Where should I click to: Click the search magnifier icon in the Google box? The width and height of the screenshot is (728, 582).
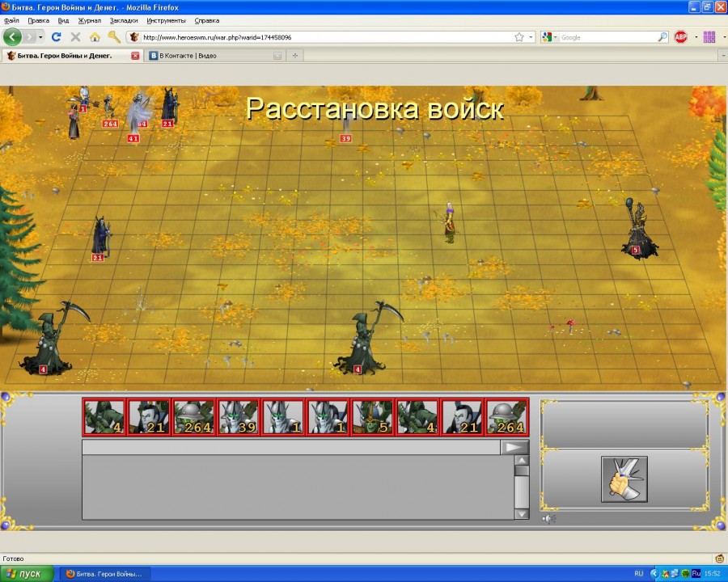tap(662, 37)
